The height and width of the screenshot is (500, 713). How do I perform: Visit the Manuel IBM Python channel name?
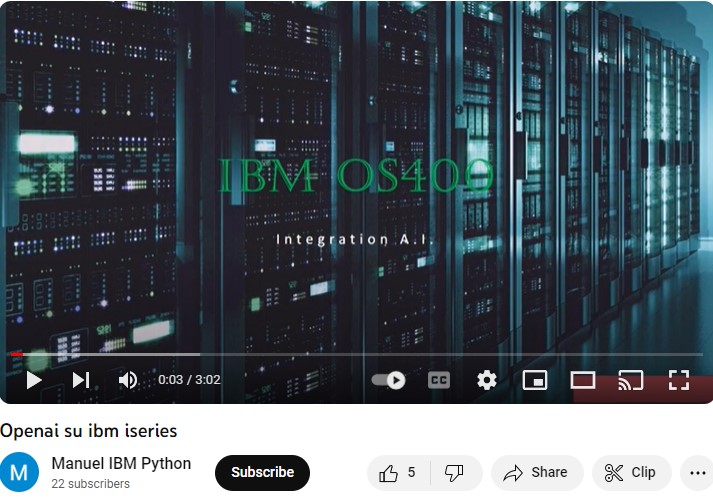(x=121, y=463)
